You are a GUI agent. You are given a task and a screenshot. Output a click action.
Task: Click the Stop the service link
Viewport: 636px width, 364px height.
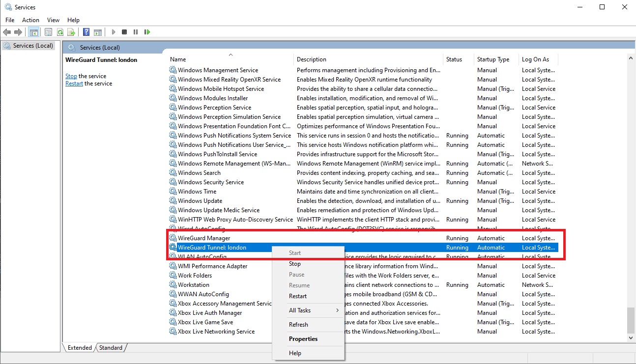pyautogui.click(x=71, y=76)
